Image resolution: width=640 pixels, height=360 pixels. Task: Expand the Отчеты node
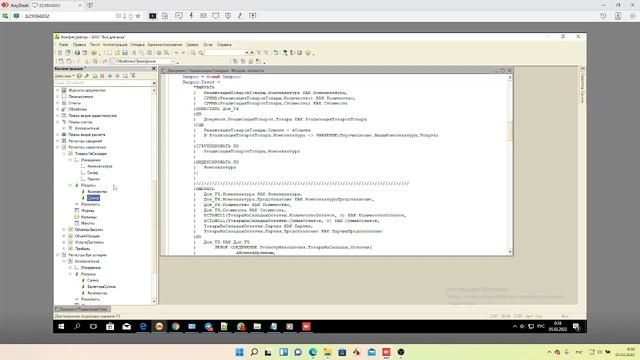[58, 103]
